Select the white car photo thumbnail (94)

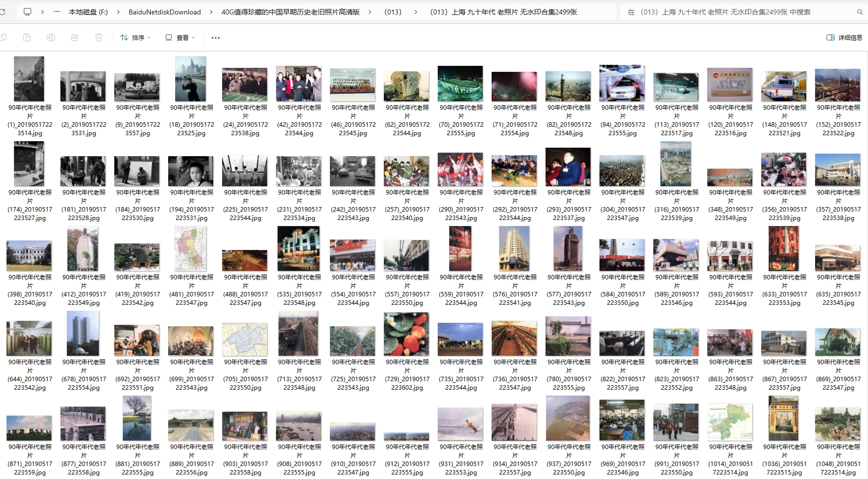[622, 83]
